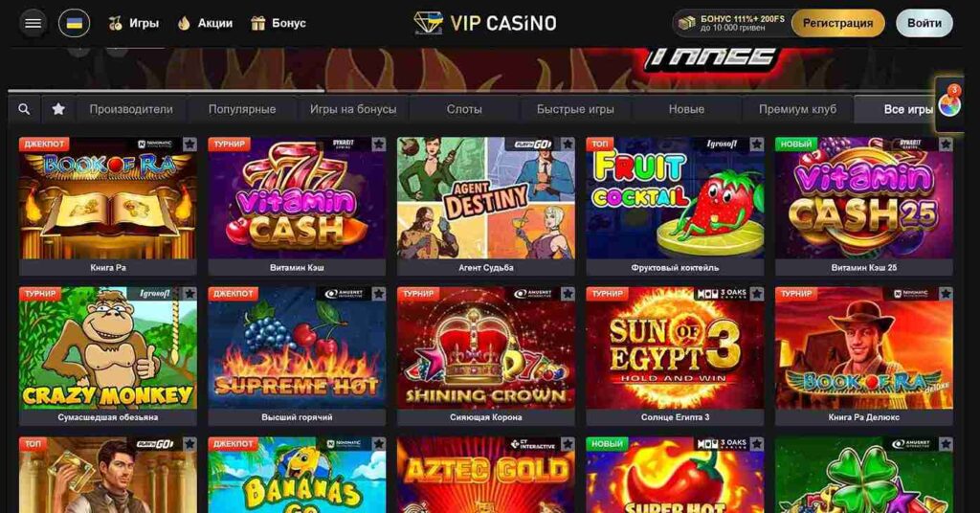Click the bonus 111% money stack icon
Image resolution: width=980 pixels, height=513 pixels.
pos(687,23)
